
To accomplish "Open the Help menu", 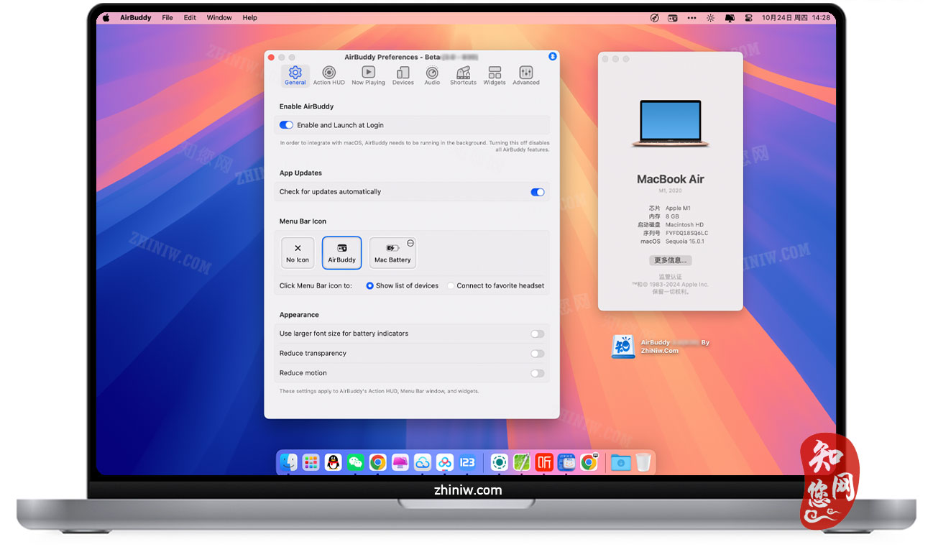I will pyautogui.click(x=249, y=18).
